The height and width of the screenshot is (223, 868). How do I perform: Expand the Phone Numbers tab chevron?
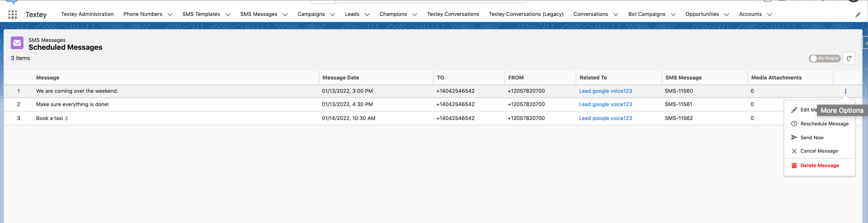point(170,15)
